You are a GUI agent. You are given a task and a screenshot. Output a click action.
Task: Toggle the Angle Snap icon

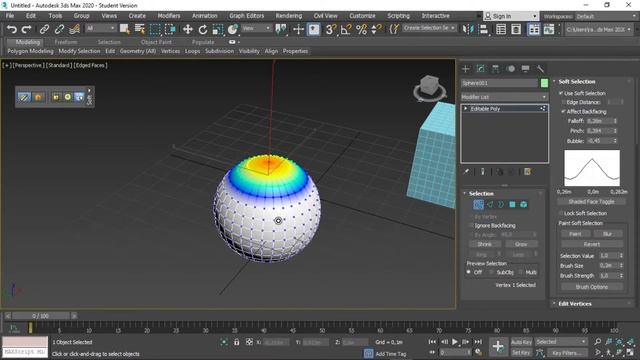click(346, 29)
